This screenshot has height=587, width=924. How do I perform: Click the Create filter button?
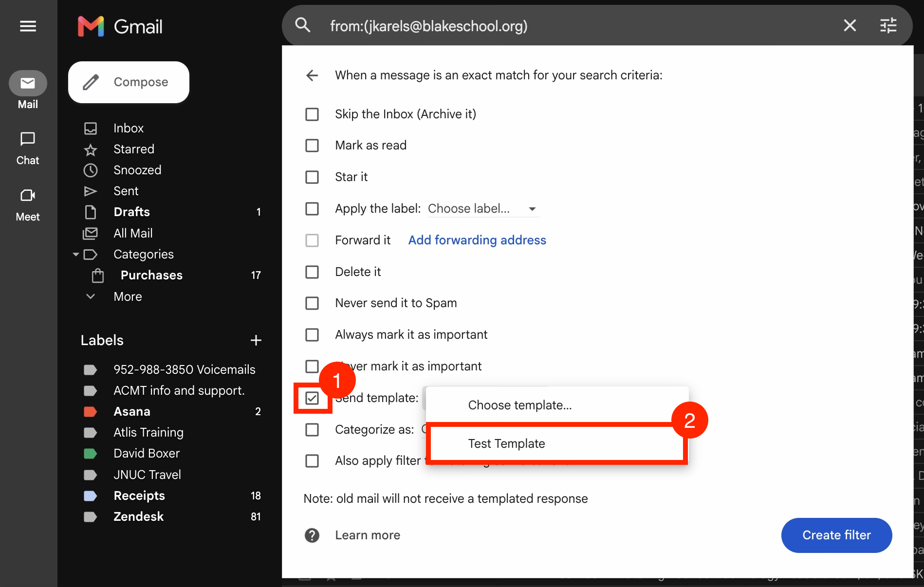pos(836,535)
